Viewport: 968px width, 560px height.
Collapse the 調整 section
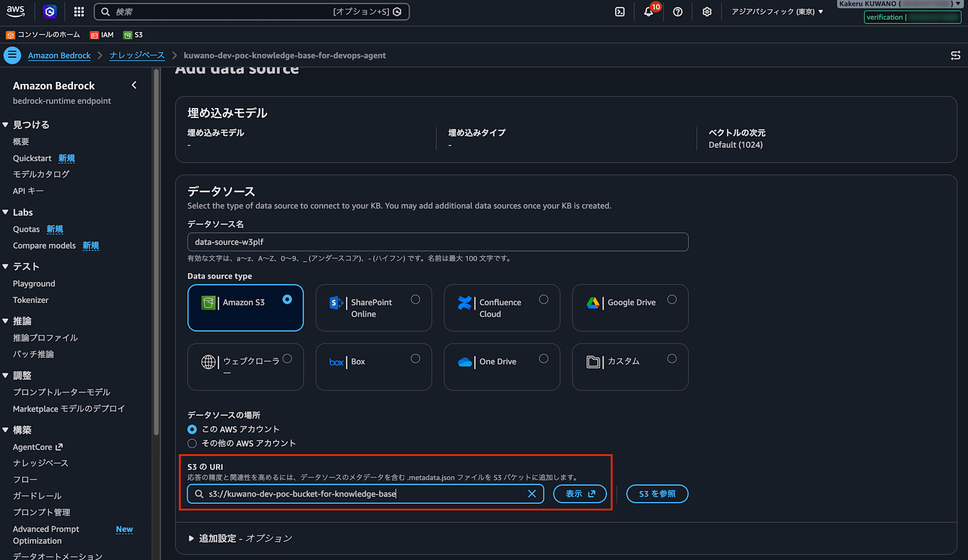point(5,375)
